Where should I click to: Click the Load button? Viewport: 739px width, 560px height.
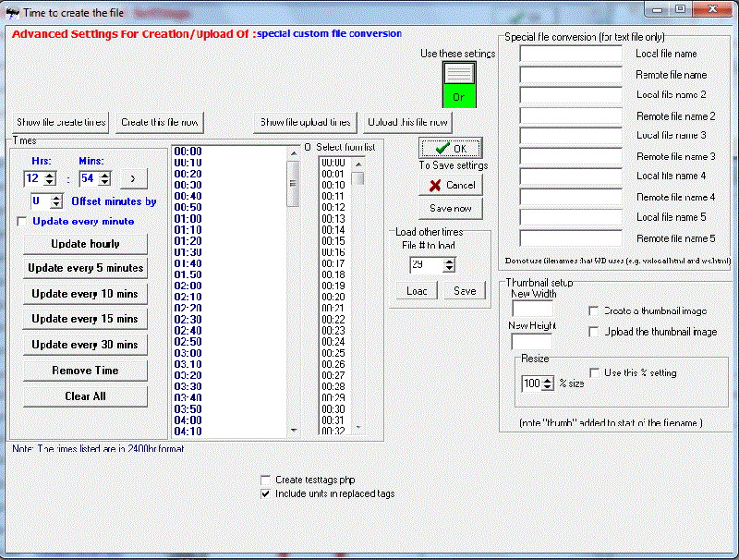(x=417, y=291)
